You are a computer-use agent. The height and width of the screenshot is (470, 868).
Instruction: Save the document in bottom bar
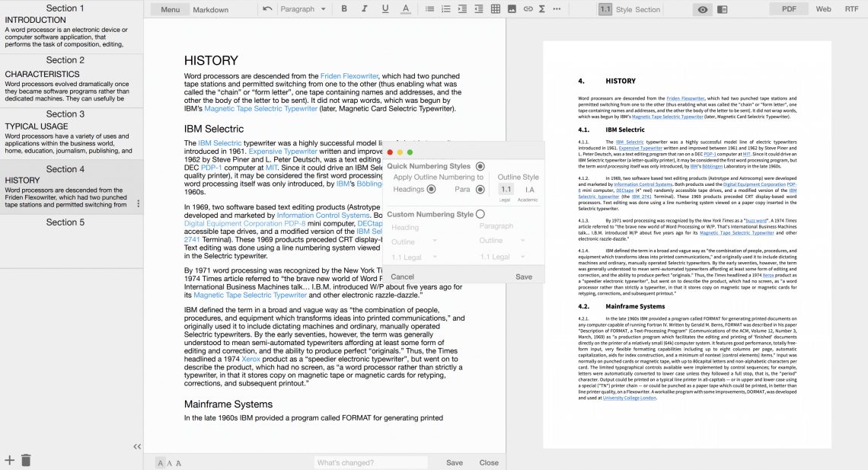455,463
